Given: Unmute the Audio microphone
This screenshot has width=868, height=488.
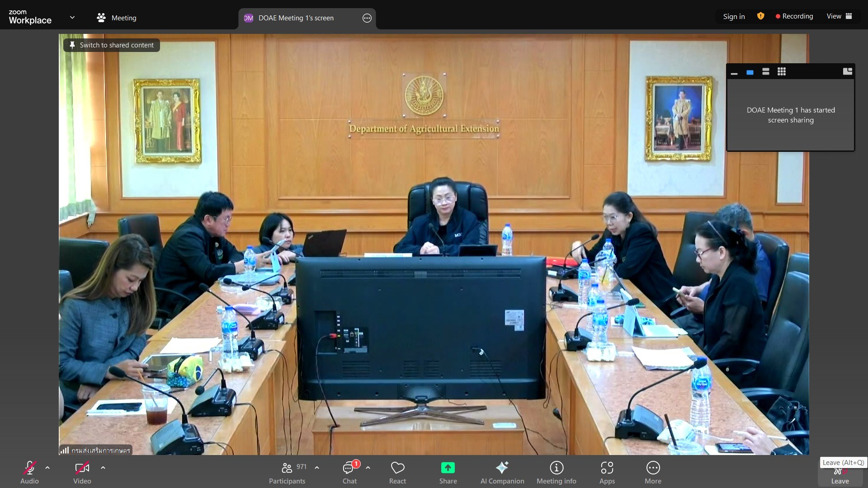Looking at the screenshot, I should click(x=29, y=472).
